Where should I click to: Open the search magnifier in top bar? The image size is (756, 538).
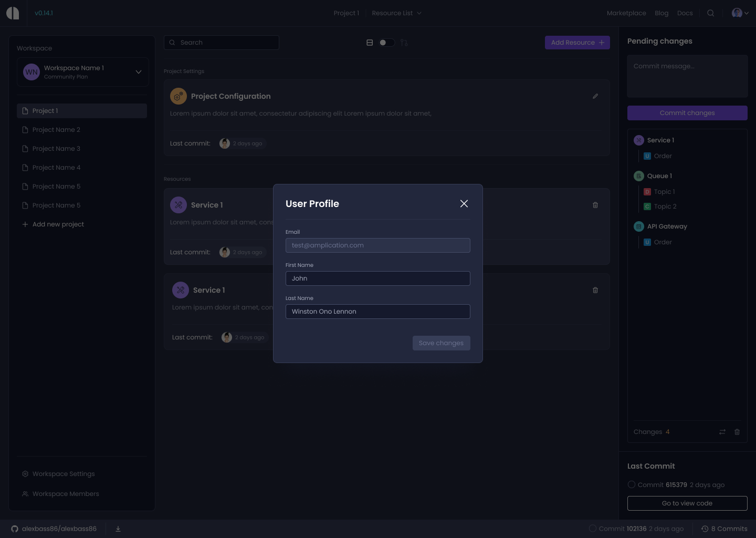[x=710, y=13]
